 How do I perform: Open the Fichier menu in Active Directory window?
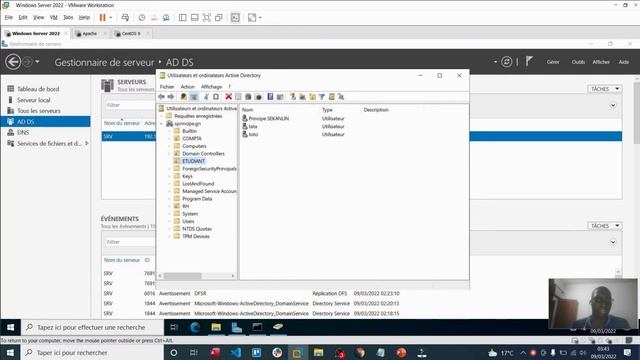167,87
